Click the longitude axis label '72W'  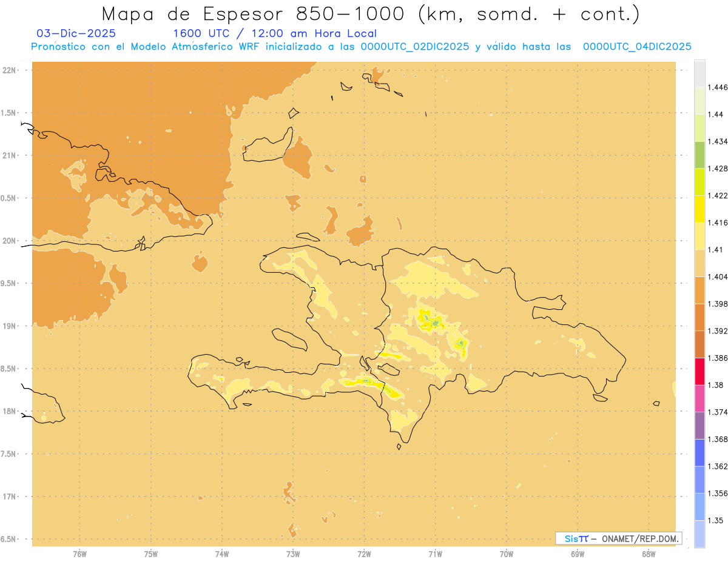pos(364,554)
